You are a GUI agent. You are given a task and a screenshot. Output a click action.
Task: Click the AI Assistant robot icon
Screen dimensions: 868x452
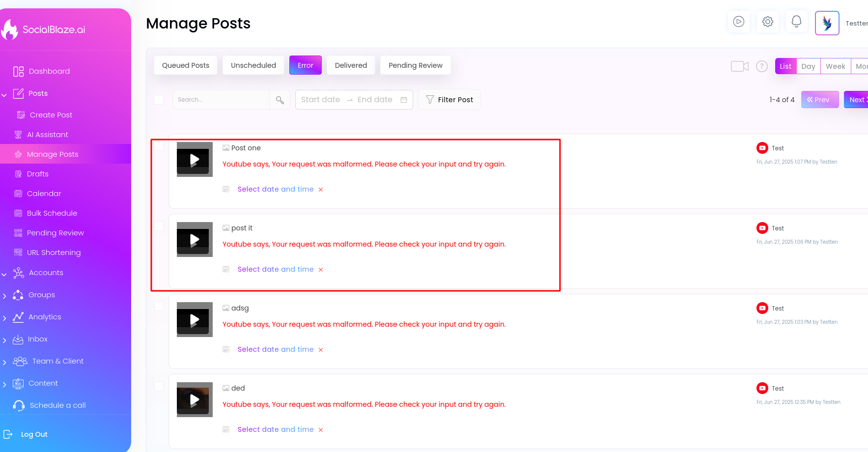[x=18, y=135]
